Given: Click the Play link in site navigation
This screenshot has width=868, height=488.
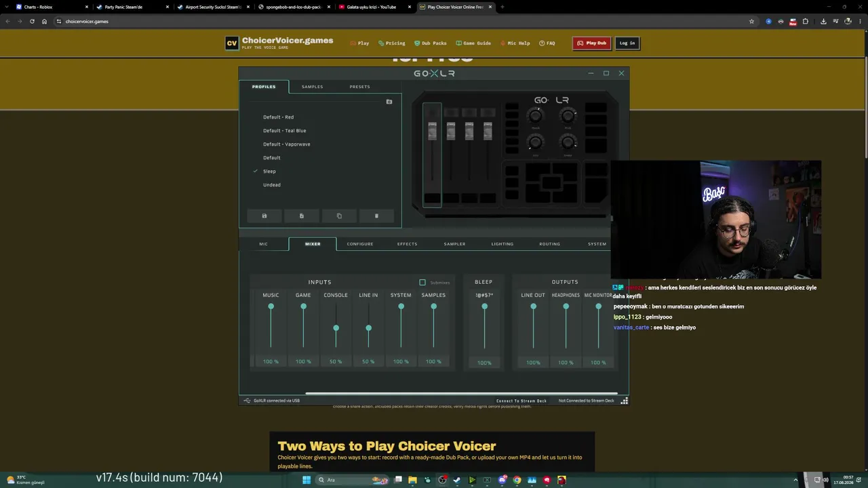Looking at the screenshot, I should tap(360, 43).
